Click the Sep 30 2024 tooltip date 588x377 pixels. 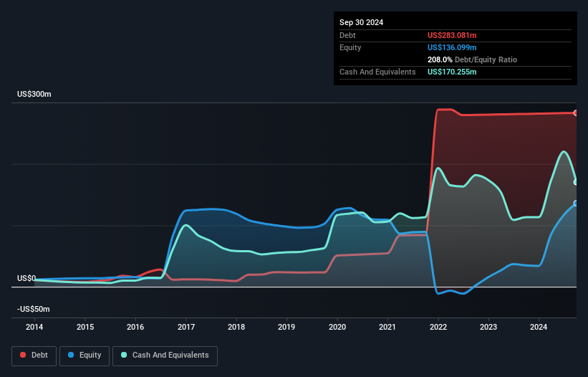click(x=361, y=22)
